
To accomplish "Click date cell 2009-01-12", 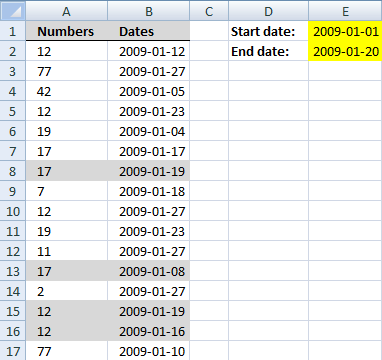I will point(149,51).
